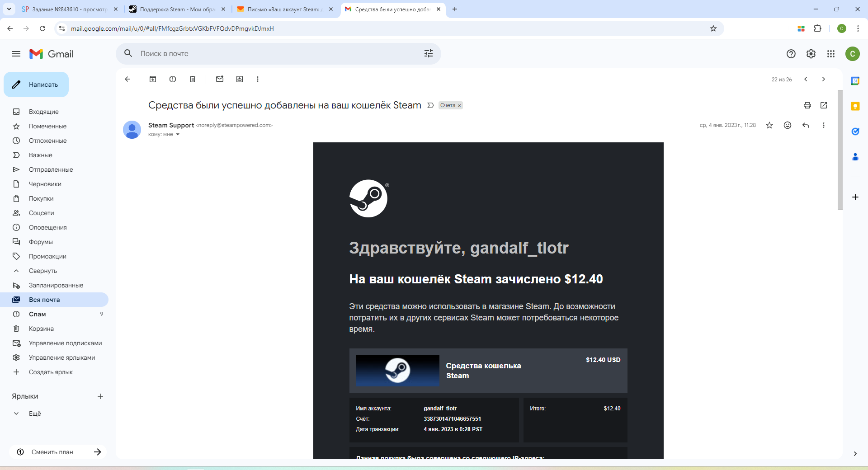868x470 pixels.
Task: Go back to the message list
Action: click(127, 79)
